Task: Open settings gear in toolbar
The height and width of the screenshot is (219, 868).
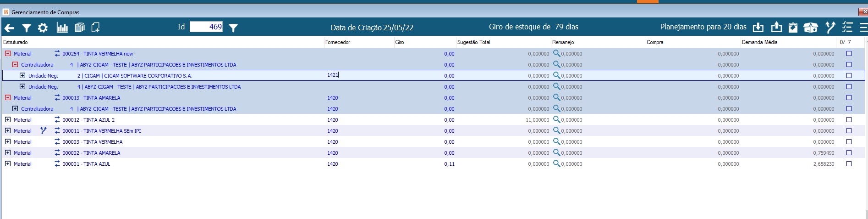Action: tap(43, 28)
